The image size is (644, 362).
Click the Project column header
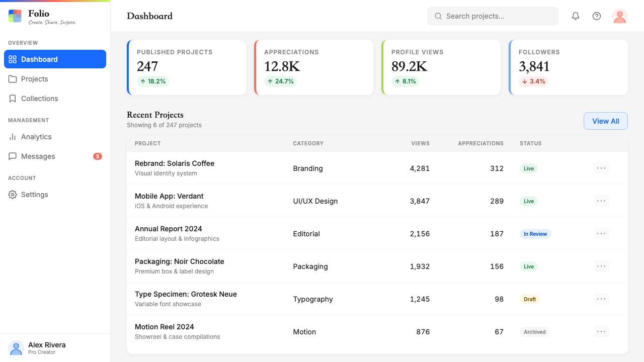coord(148,143)
